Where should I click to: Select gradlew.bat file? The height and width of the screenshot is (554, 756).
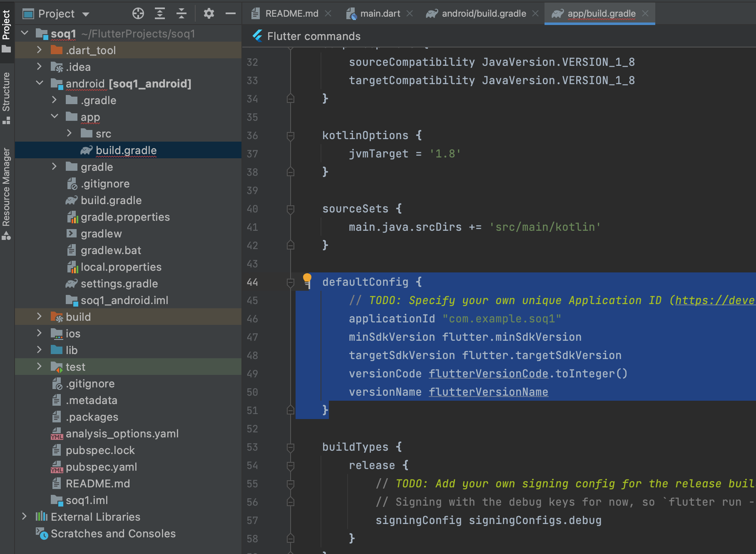pos(128,250)
